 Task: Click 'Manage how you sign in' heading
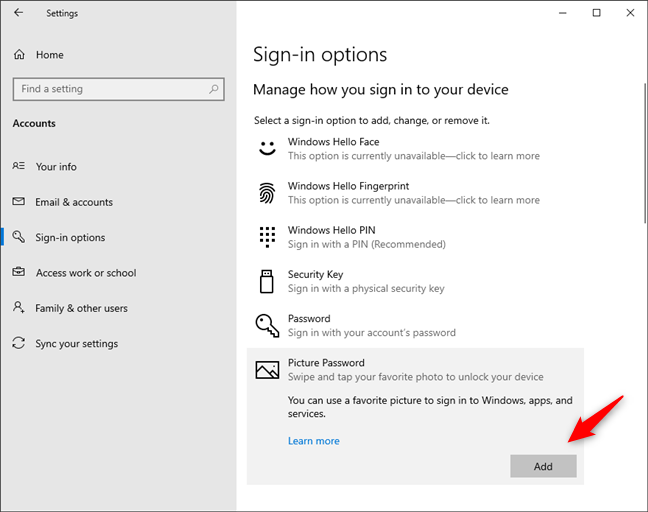coord(381,89)
